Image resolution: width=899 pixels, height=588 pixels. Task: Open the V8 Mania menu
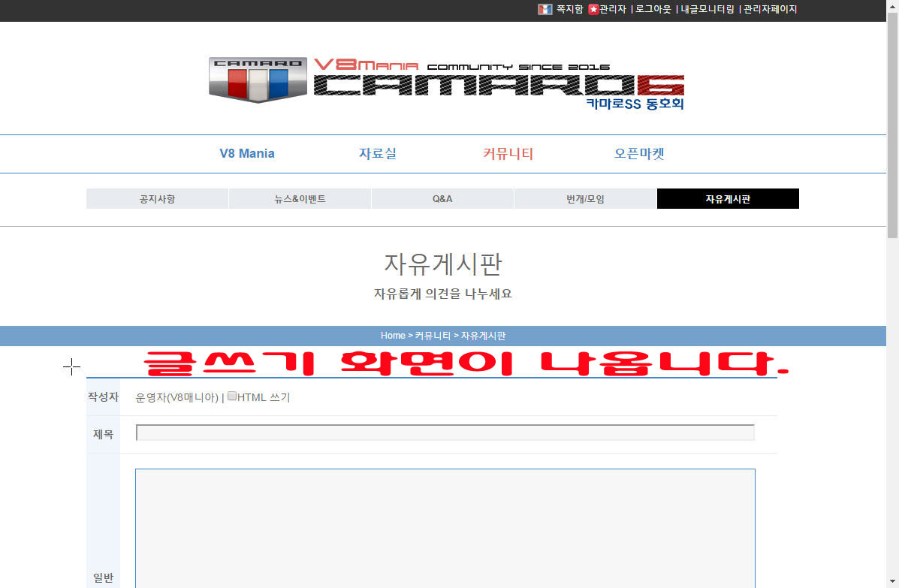click(247, 154)
